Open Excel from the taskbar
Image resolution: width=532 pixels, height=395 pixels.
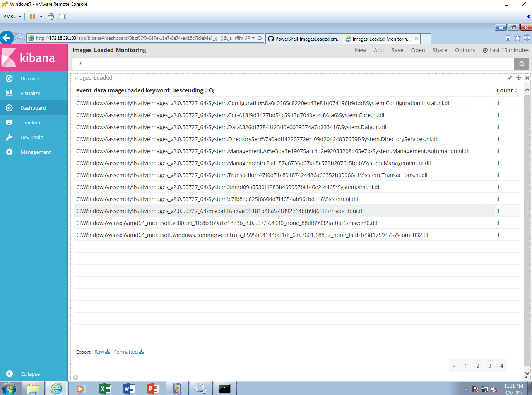[x=105, y=388]
